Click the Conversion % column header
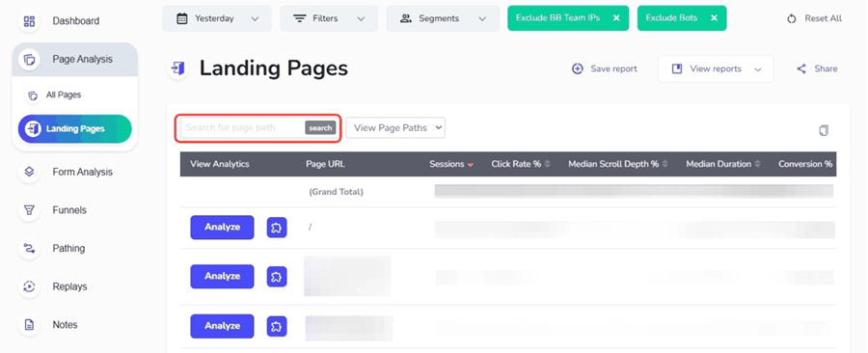The width and height of the screenshot is (868, 353). click(x=805, y=164)
